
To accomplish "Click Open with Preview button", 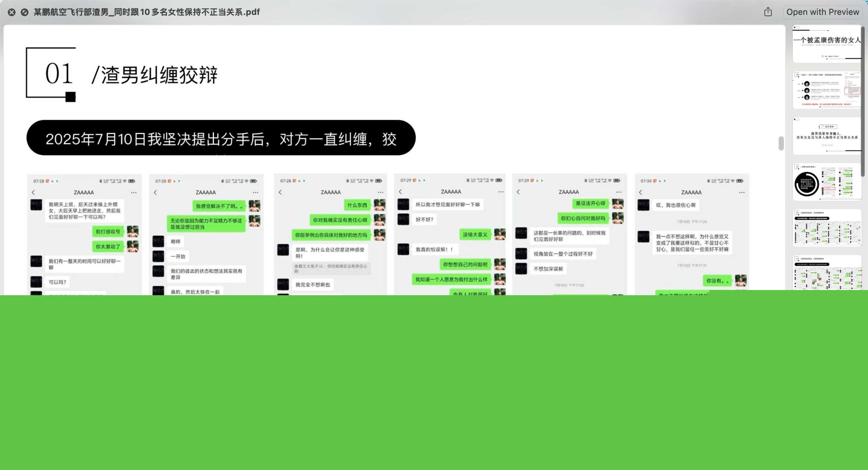I will point(822,12).
